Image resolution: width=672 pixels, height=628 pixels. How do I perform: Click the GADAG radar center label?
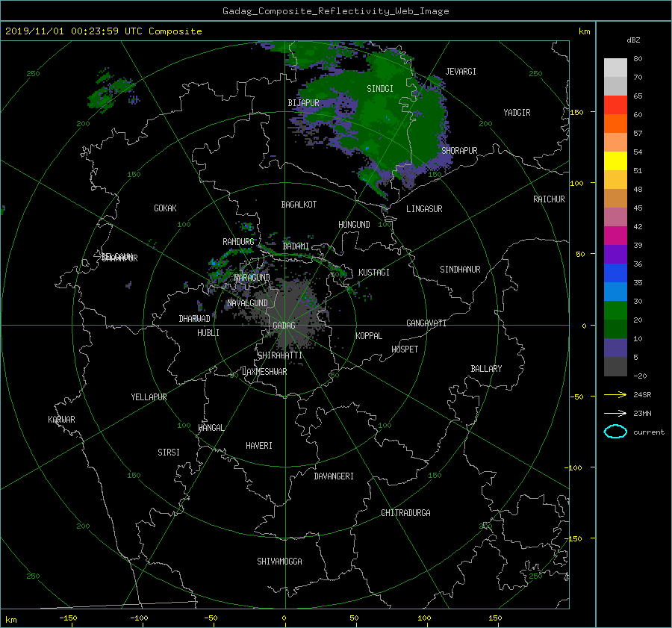(x=284, y=326)
